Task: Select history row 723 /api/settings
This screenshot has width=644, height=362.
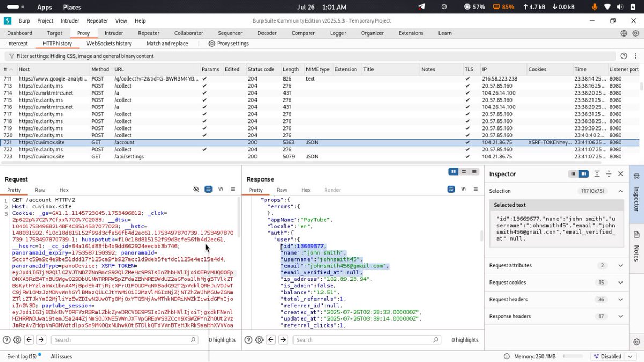Action: (320, 157)
